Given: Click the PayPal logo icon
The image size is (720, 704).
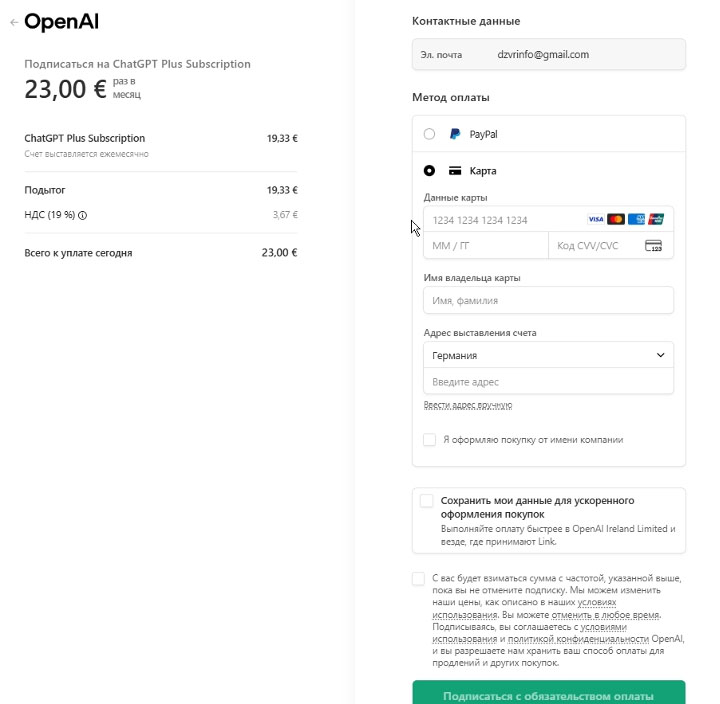Looking at the screenshot, I should tap(455, 134).
